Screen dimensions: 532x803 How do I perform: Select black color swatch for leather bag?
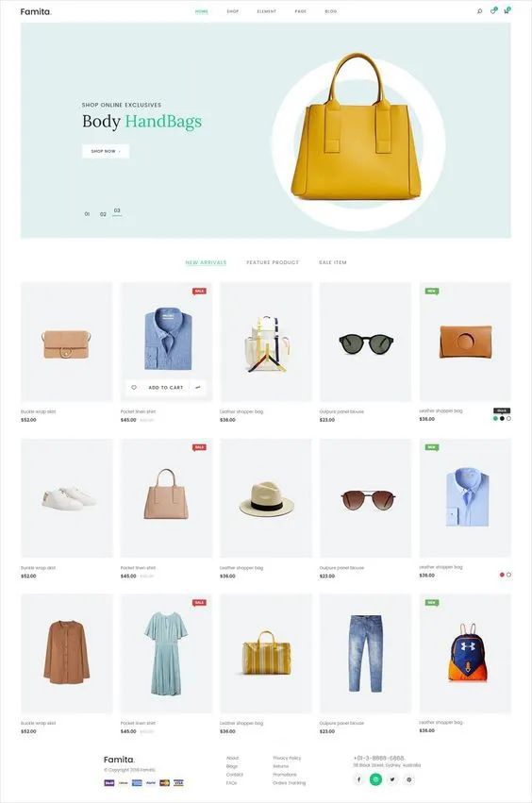tap(502, 418)
